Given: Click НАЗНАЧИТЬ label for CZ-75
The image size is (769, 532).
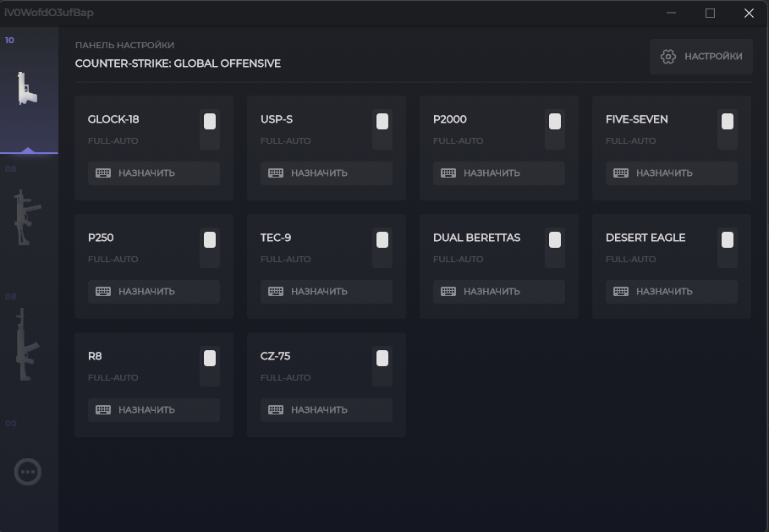Looking at the screenshot, I should pos(319,410).
